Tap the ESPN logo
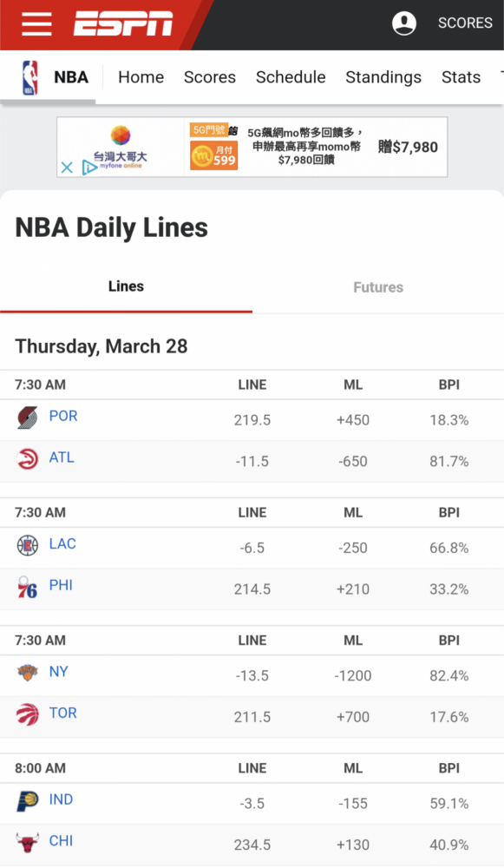 123,23
